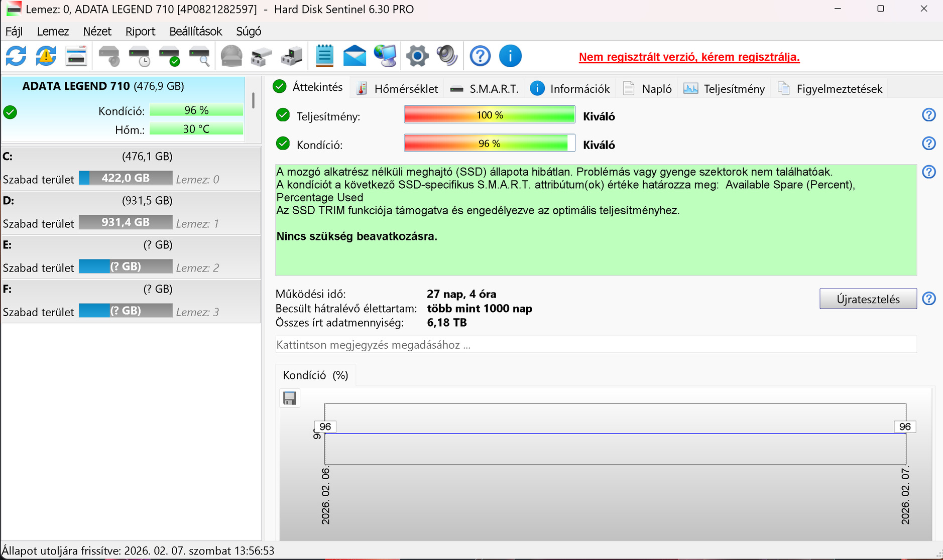Select the Kondíció (%) chart tab
The width and height of the screenshot is (943, 560).
[315, 375]
